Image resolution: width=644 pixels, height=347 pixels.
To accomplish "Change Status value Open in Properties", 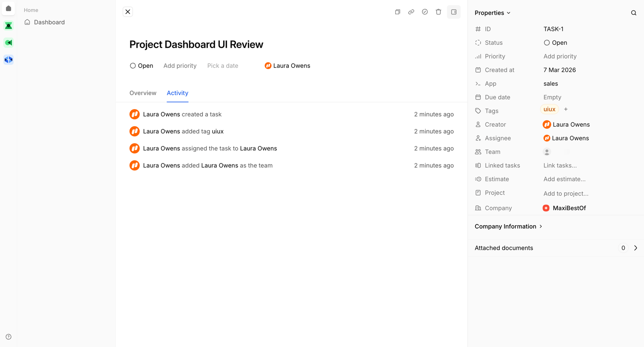I will (555, 43).
